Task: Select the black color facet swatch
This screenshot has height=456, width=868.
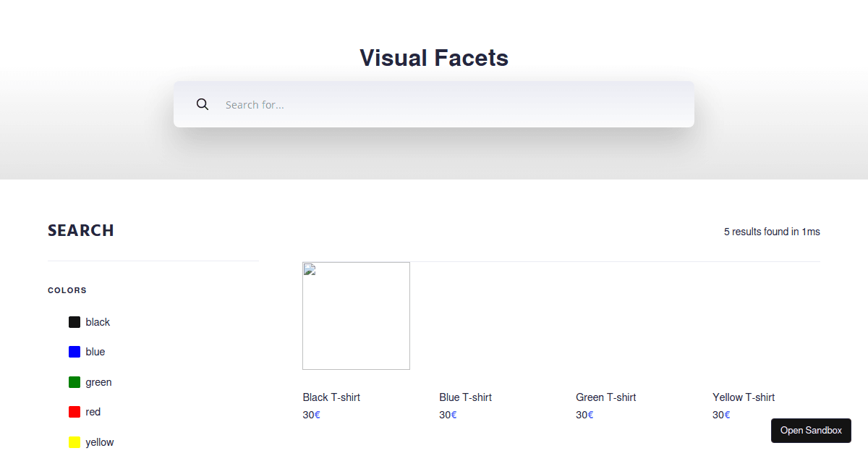Action: pos(75,321)
